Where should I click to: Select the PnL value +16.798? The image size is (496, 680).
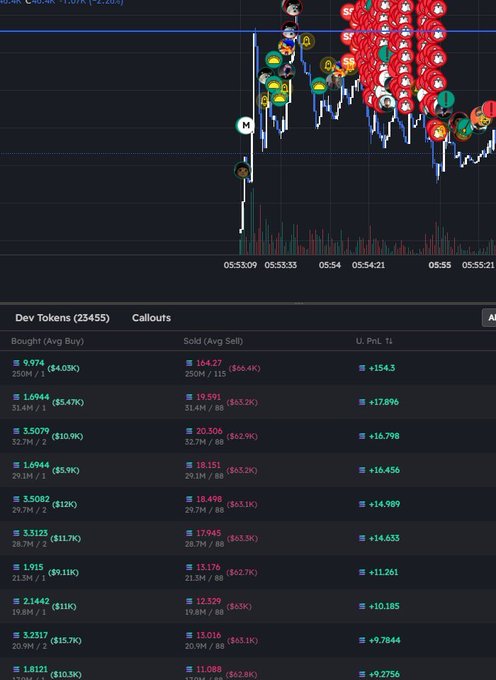[384, 436]
